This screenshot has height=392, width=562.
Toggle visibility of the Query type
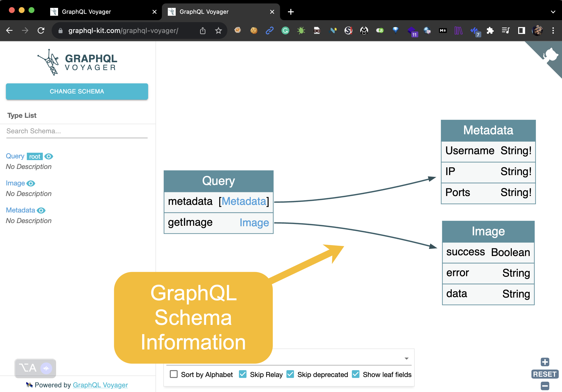(x=49, y=156)
